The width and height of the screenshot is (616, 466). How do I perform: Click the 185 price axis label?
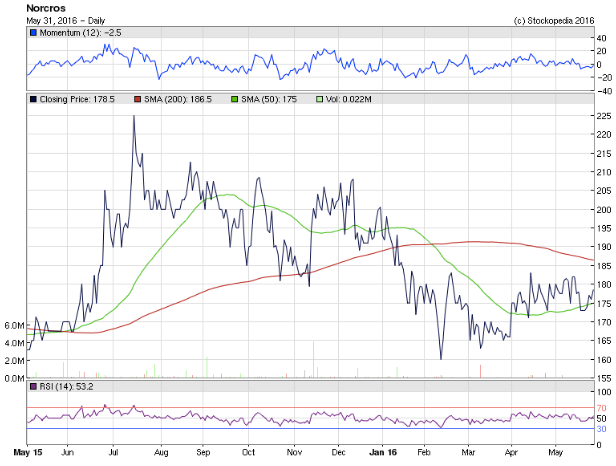click(604, 266)
